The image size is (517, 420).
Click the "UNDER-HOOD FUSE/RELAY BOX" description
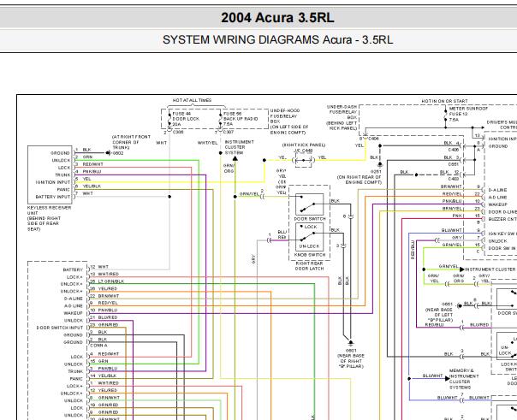point(289,121)
